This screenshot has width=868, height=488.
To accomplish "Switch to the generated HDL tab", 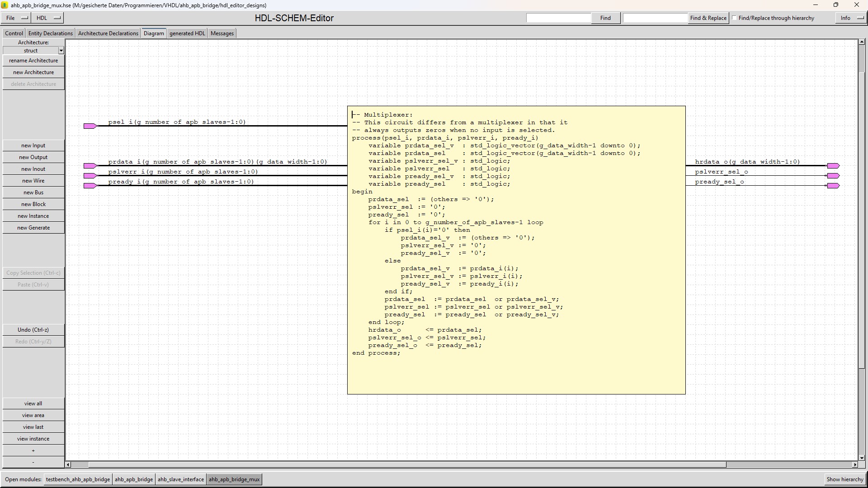I will coord(187,33).
